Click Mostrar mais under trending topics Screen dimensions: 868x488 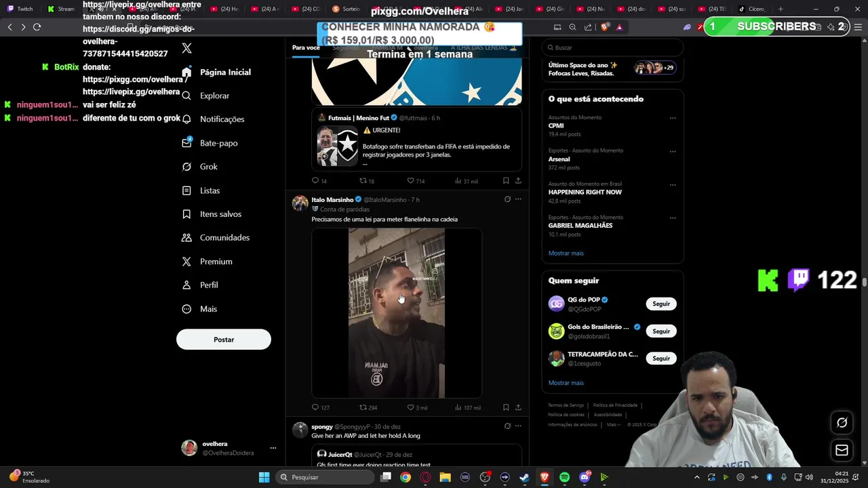566,253
